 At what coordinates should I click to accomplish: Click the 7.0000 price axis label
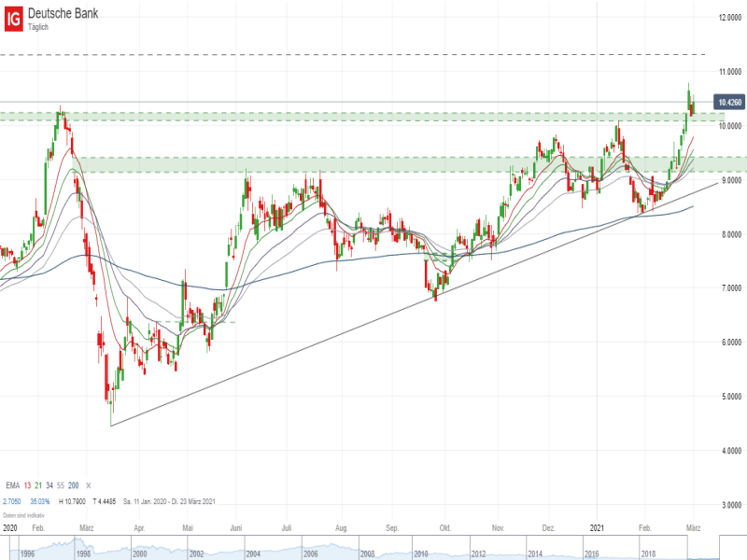(731, 288)
